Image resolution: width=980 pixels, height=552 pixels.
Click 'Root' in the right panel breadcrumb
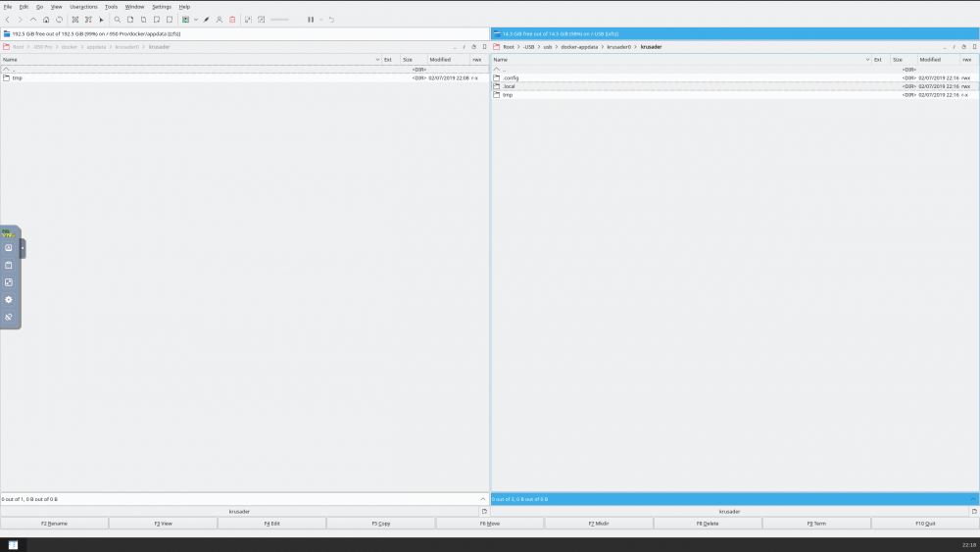coord(509,47)
